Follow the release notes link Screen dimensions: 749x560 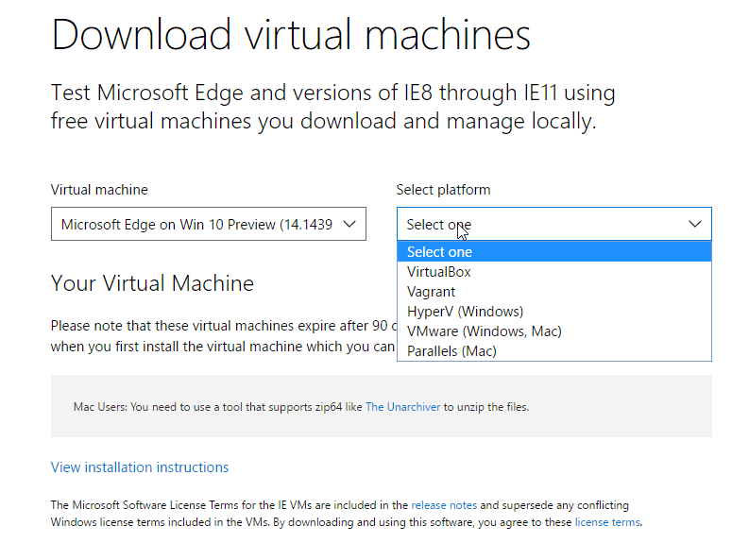coord(444,505)
